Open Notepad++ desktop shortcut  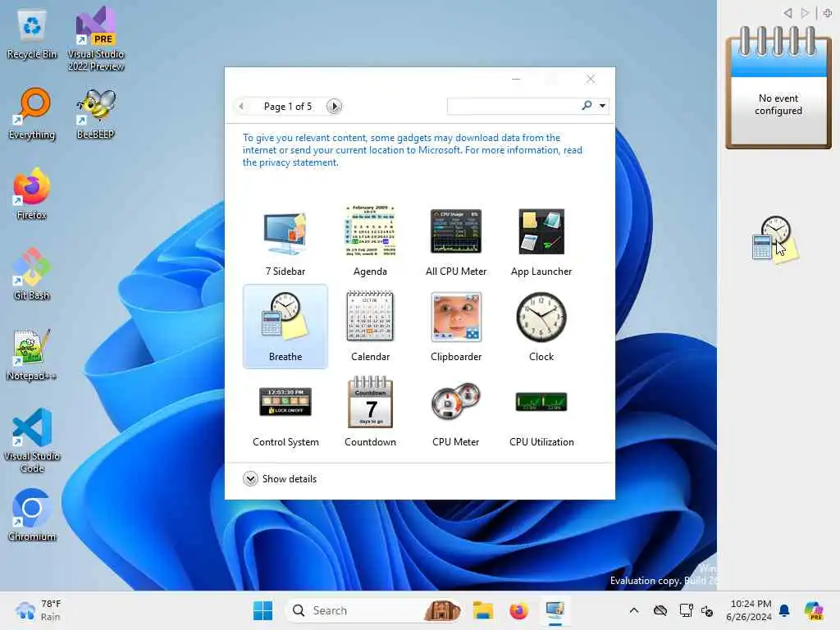(32, 354)
